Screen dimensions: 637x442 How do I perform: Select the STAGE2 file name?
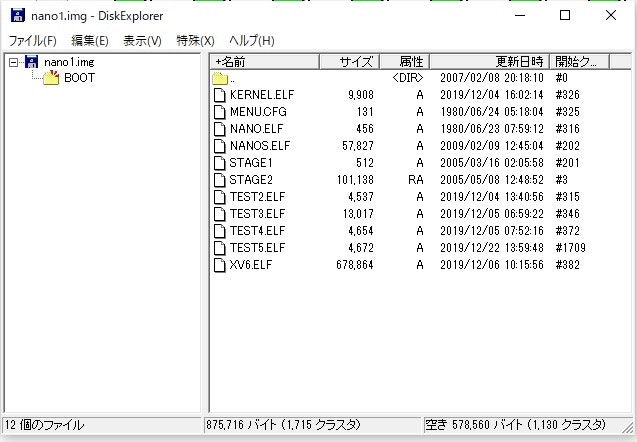click(x=251, y=180)
